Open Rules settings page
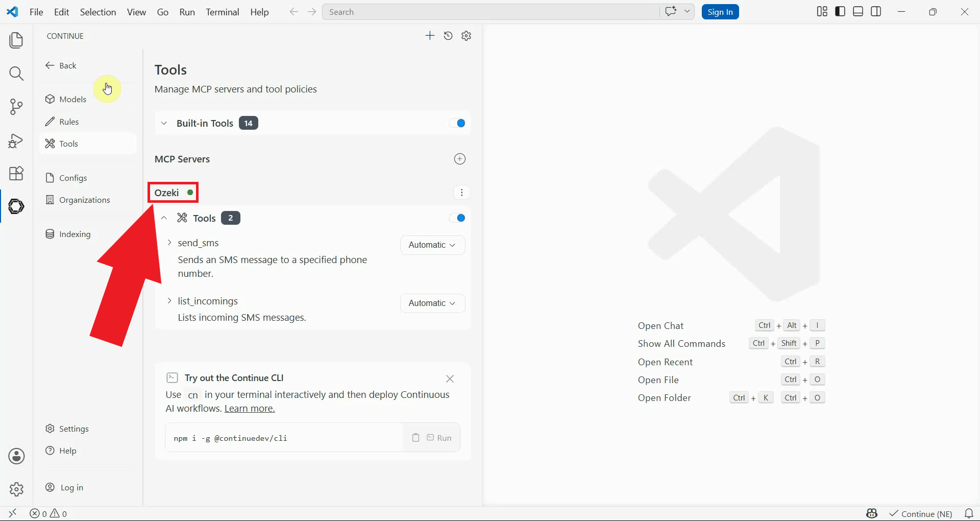980x521 pixels. point(62,122)
